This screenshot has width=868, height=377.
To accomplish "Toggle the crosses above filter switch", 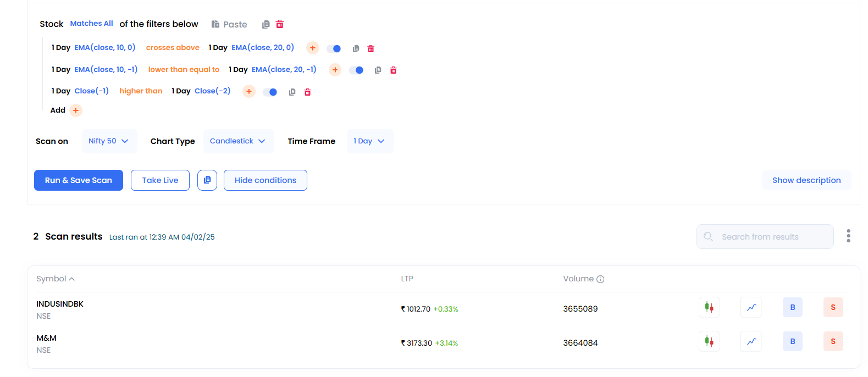I will pyautogui.click(x=334, y=48).
